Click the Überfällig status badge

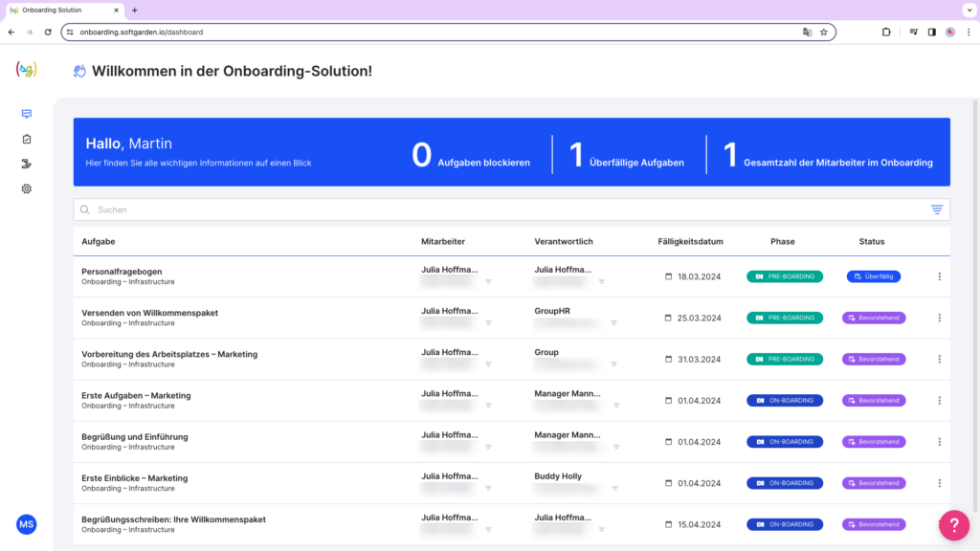[x=873, y=276]
